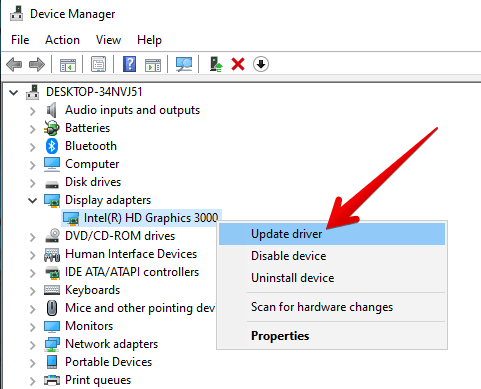Click the Batteries category icon

coord(52,128)
